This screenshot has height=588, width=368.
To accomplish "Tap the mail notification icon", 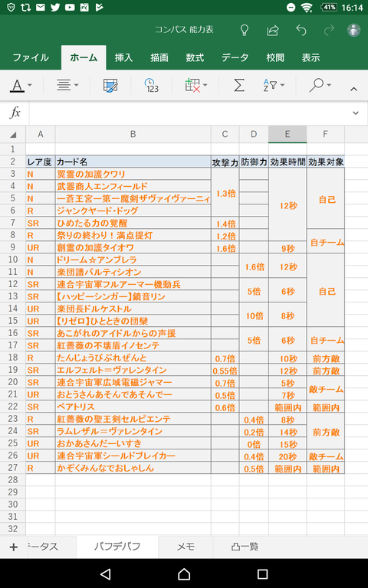I will 40,7.
